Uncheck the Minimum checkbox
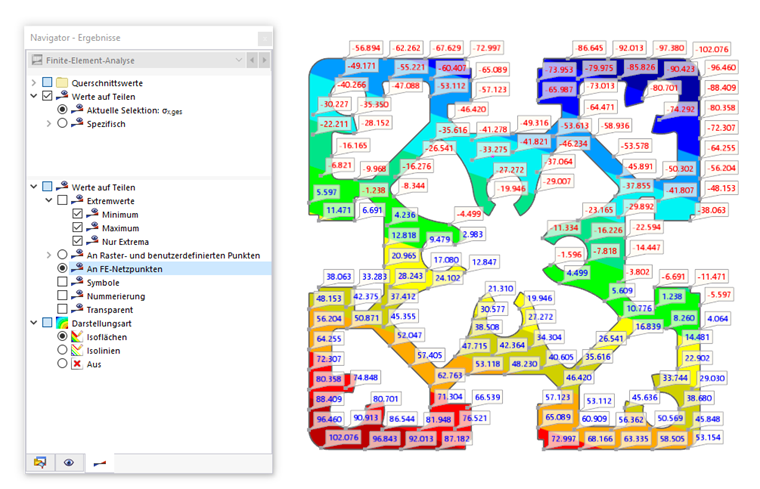The height and width of the screenshot is (489, 760). (77, 213)
